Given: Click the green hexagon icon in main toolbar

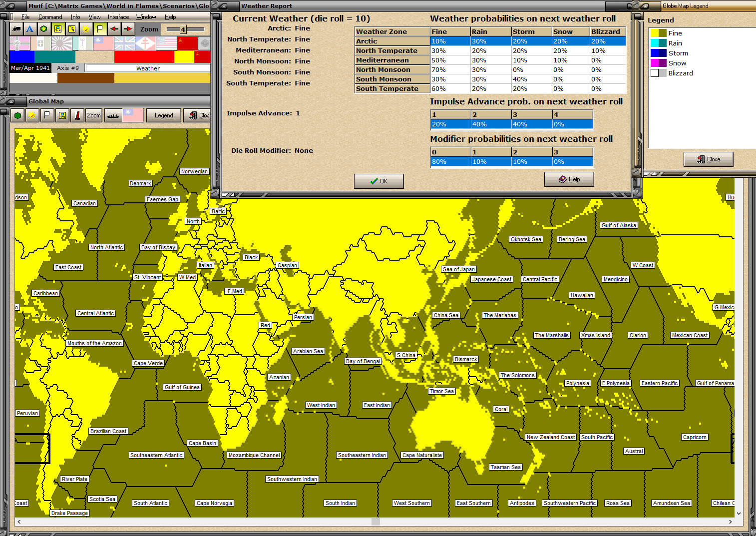Looking at the screenshot, I should point(44,29).
